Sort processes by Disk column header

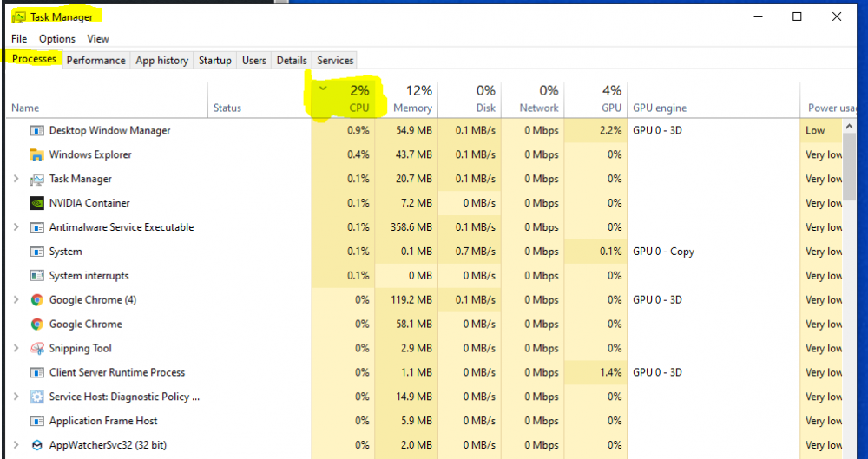click(x=470, y=100)
